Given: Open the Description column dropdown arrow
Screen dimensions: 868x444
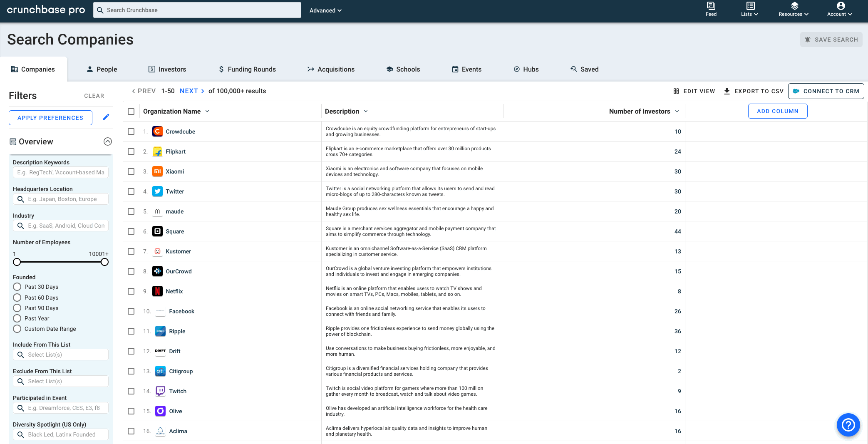Looking at the screenshot, I should (366, 111).
